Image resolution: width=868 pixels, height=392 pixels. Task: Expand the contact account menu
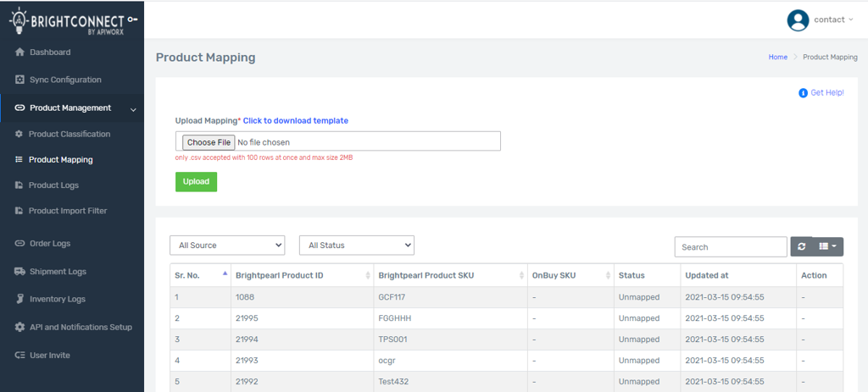(x=833, y=19)
